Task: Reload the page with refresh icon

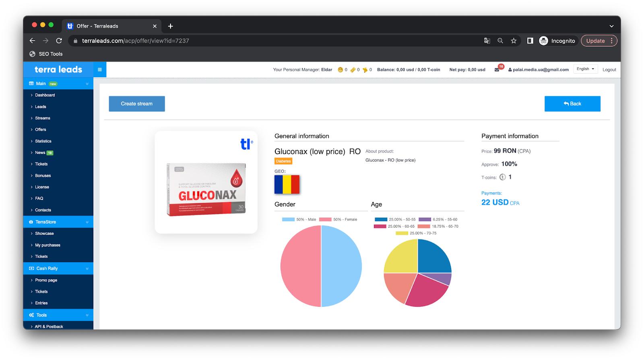Action: point(59,41)
